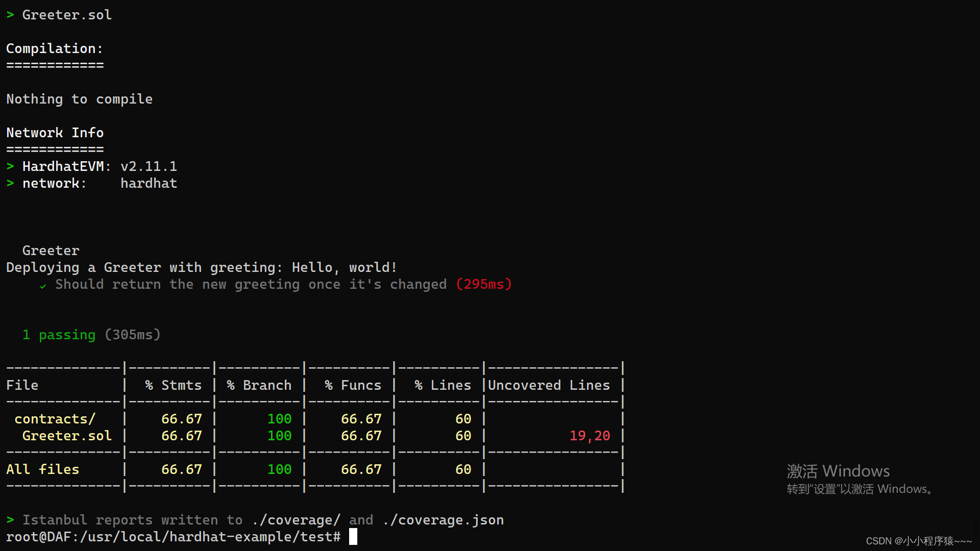
Task: Click % Lines 60 in Greeter.sol row
Action: tap(463, 436)
